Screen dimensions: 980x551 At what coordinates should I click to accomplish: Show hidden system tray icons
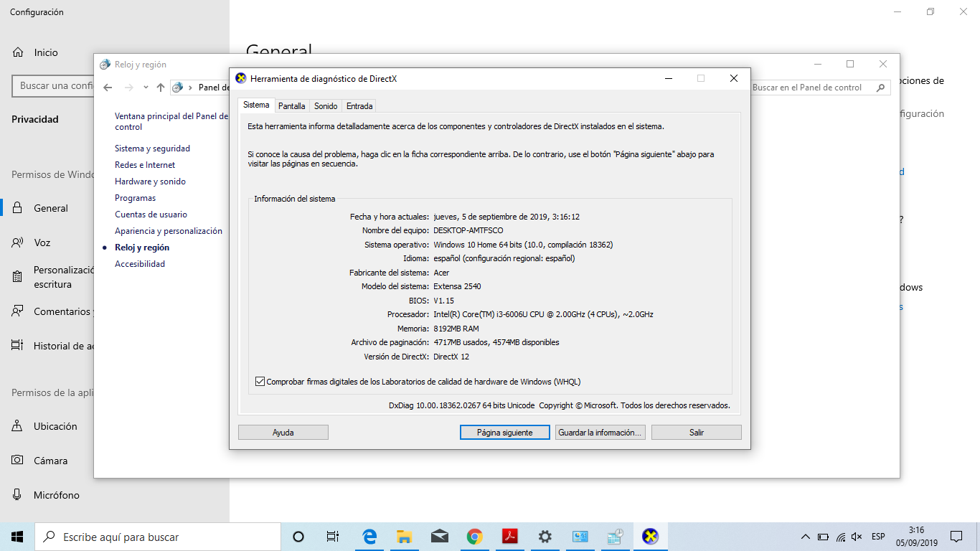(805, 537)
